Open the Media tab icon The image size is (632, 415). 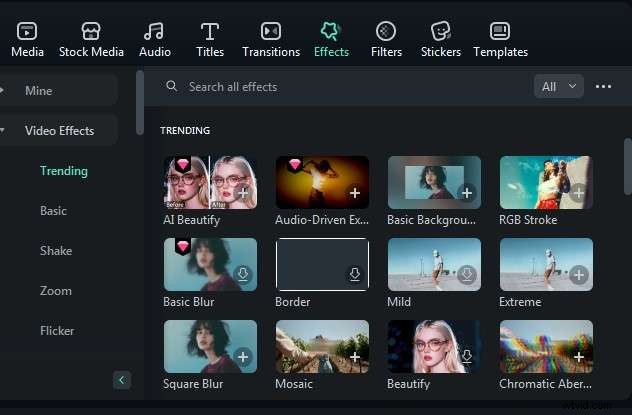pos(27,32)
